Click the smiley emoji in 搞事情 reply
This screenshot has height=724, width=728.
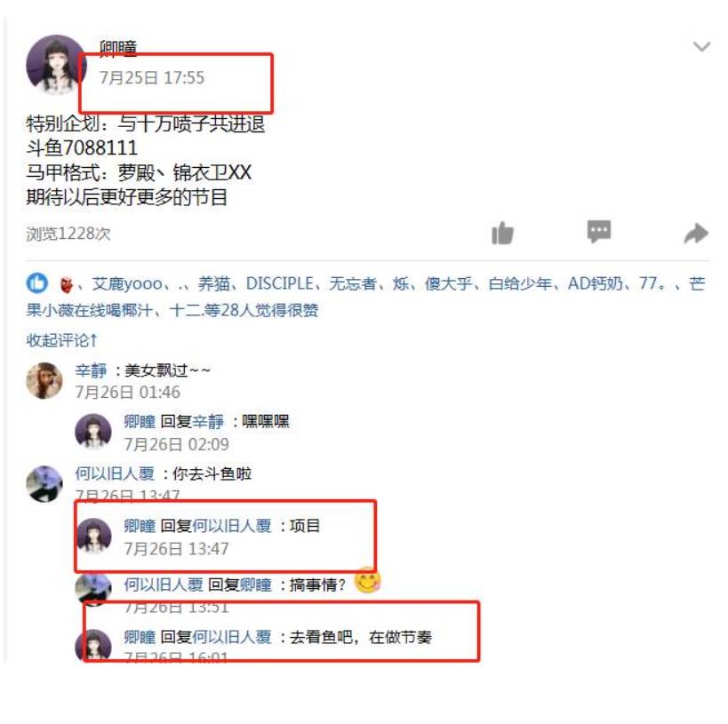click(x=367, y=581)
